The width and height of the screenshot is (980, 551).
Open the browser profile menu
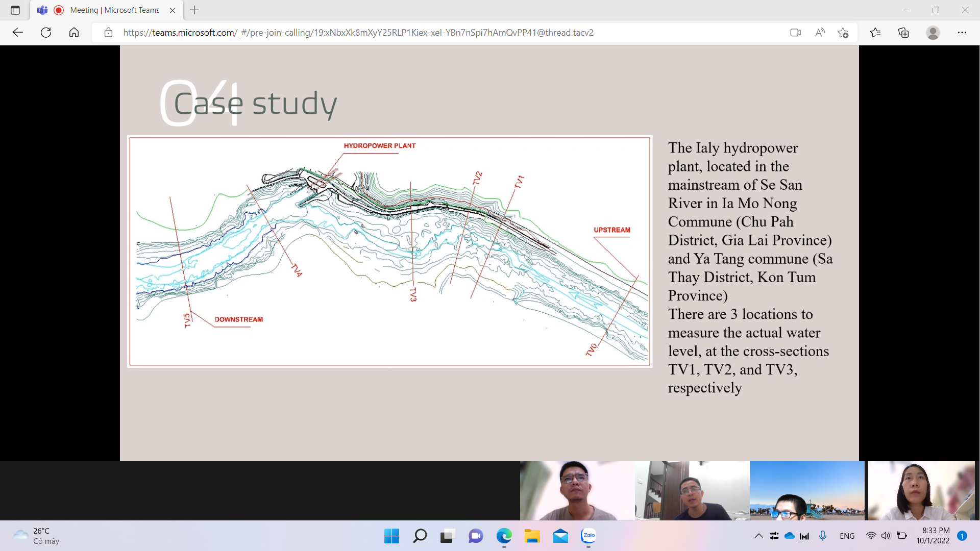(933, 33)
